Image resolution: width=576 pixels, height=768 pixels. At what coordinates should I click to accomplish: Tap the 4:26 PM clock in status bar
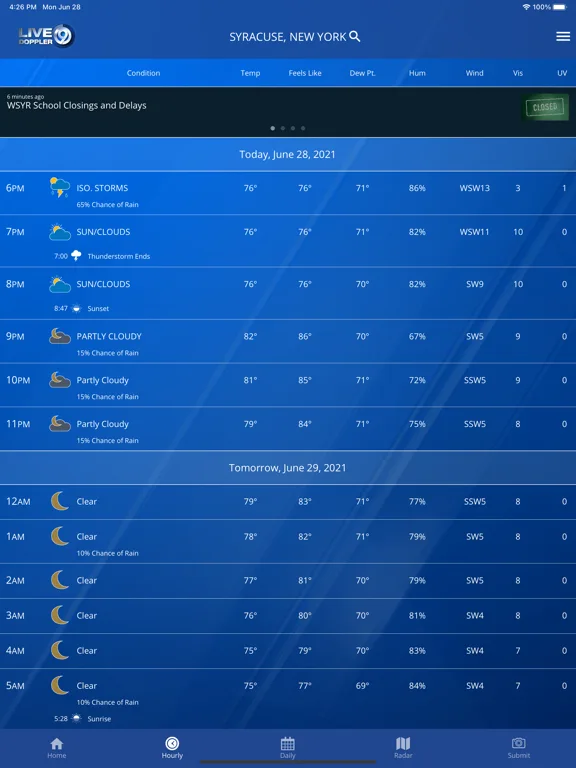click(x=23, y=7)
